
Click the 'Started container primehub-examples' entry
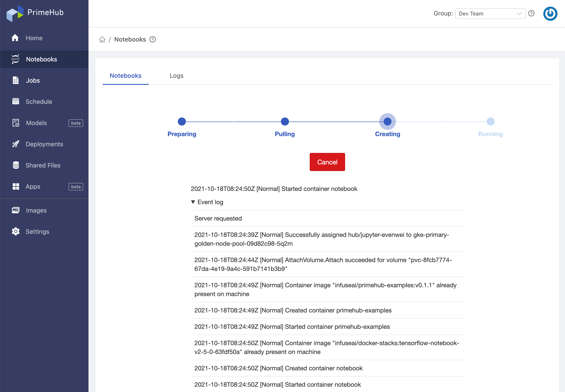[327, 327]
